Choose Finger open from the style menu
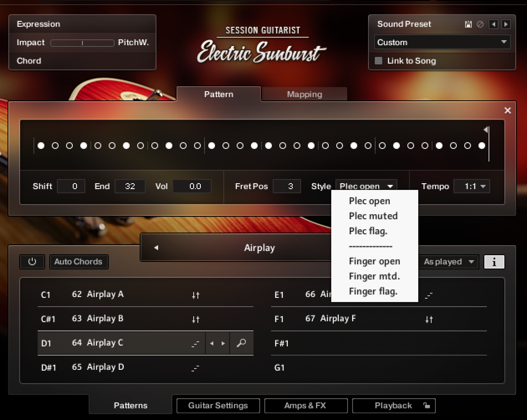The height and width of the screenshot is (420, 527). [374, 261]
